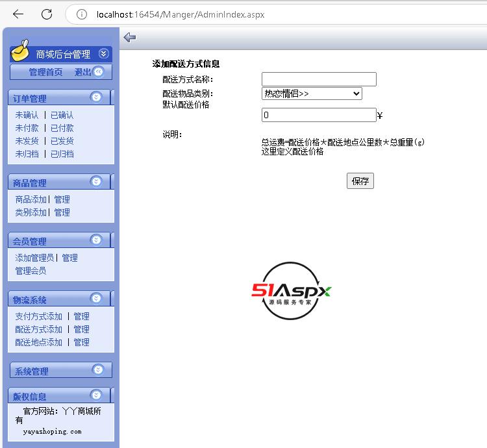Click the round arrow icon next to 退出
Screen dimensions: 487x448
tap(99, 71)
